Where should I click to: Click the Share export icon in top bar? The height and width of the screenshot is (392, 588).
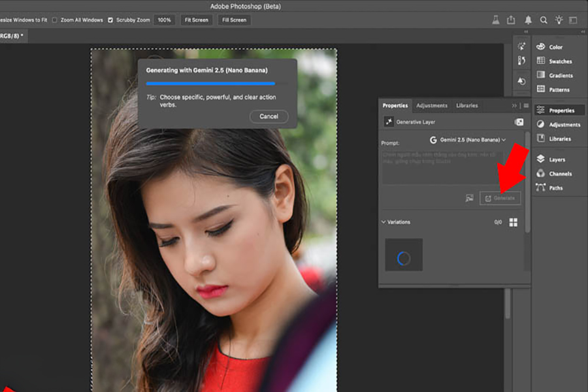point(511,20)
